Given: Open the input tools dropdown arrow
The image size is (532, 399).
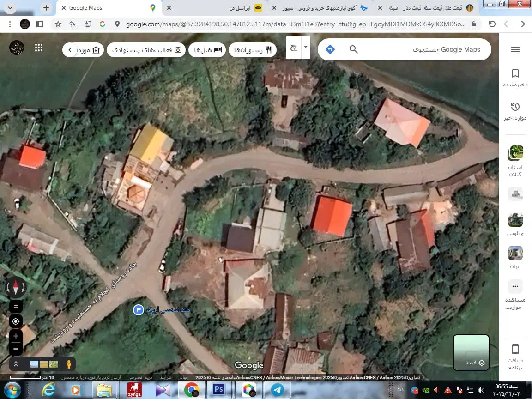Looking at the screenshot, I should point(305,48).
